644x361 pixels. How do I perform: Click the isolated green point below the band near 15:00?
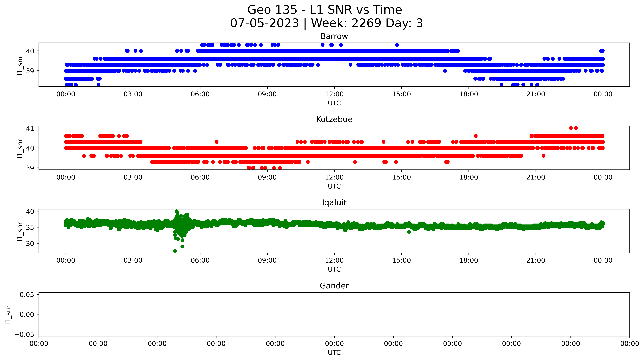[409, 232]
